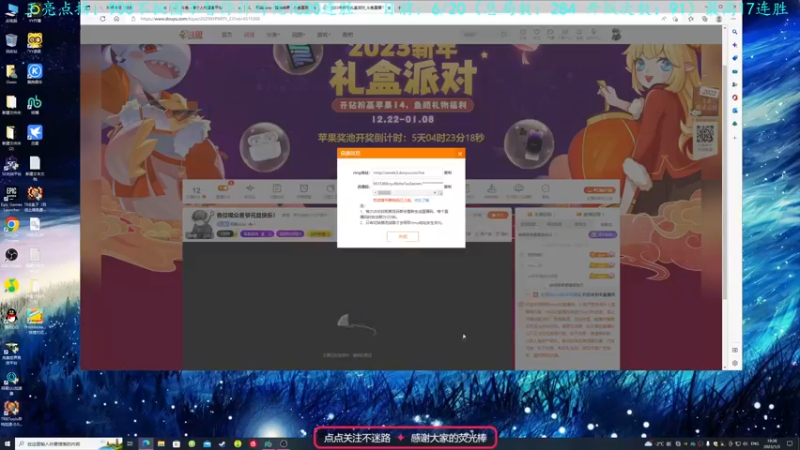Open the YY owl desktop icon
Viewport: 800px width, 450px height.
click(x=35, y=41)
